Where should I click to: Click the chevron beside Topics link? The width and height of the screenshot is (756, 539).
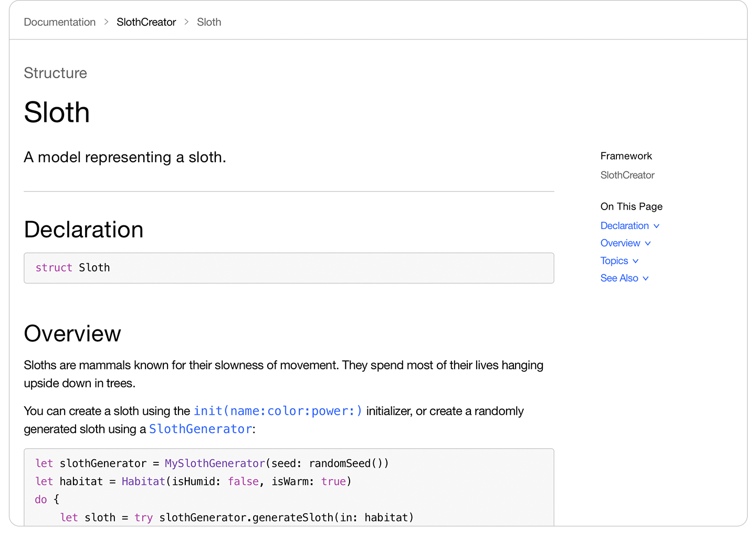(636, 261)
